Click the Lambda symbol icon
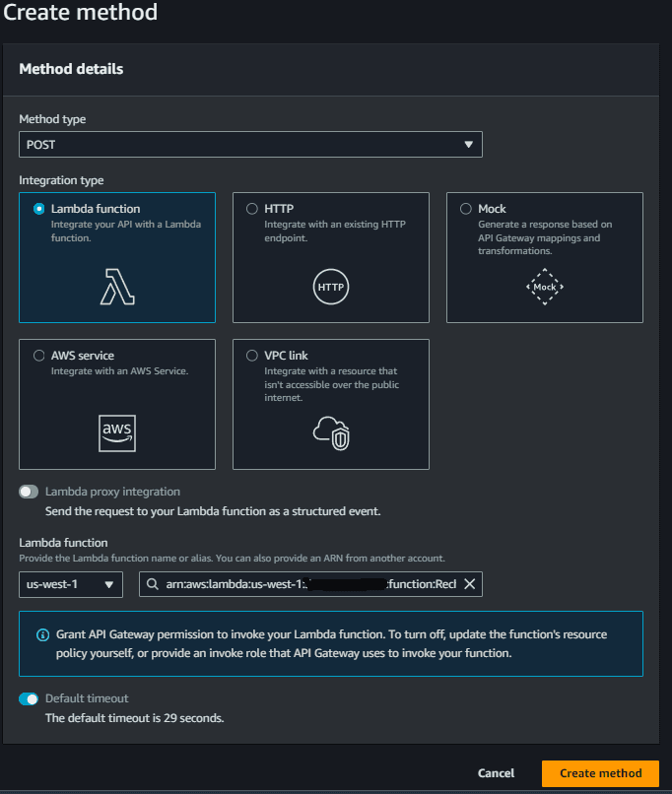 [x=117, y=287]
